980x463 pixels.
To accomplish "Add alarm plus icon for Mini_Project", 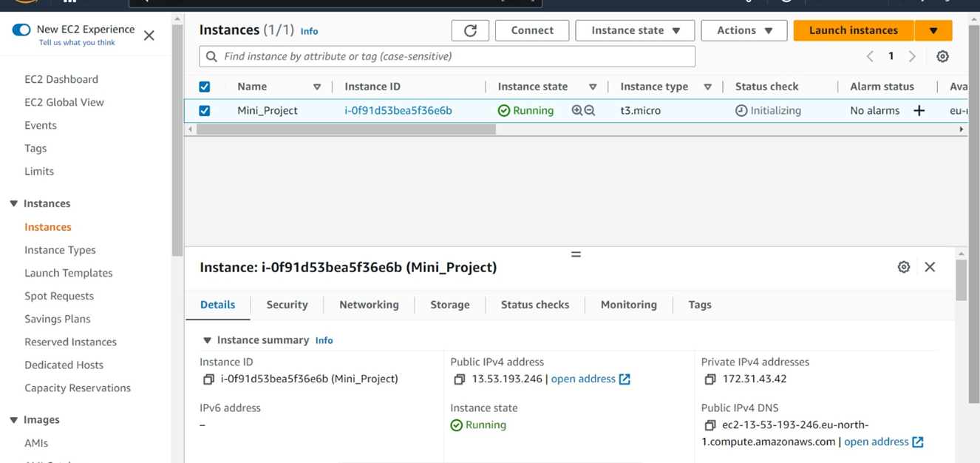I will click(x=919, y=110).
